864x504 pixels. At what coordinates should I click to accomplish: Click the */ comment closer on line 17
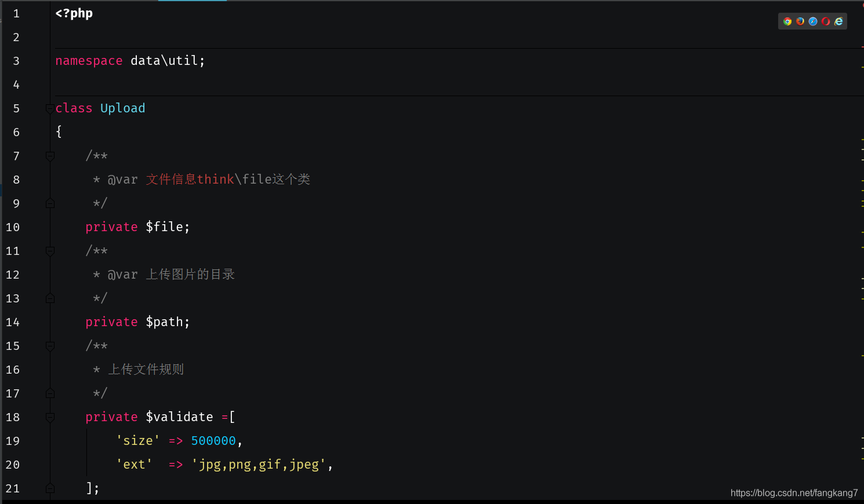pyautogui.click(x=100, y=393)
